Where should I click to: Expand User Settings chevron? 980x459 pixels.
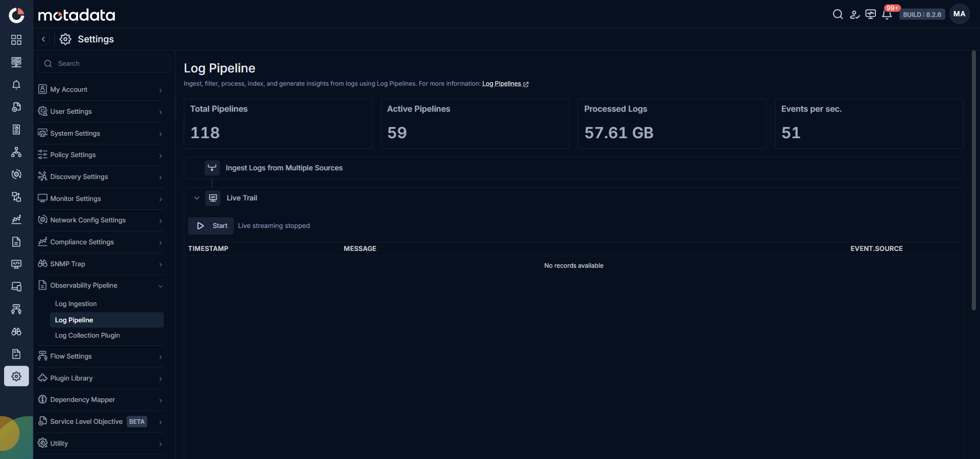click(160, 112)
